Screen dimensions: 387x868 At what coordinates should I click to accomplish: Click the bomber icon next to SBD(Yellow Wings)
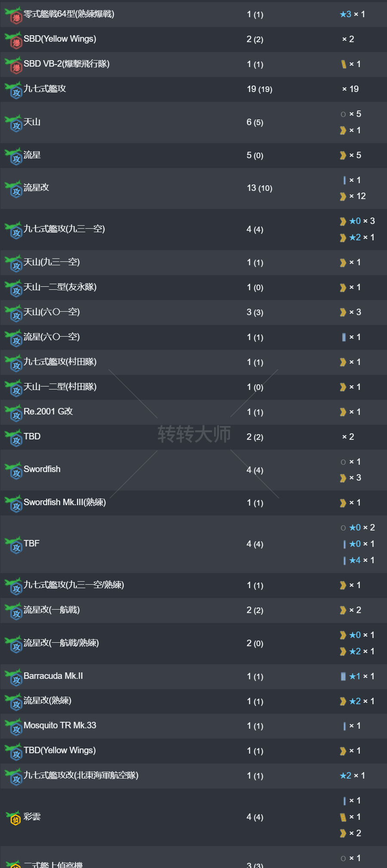click(13, 40)
